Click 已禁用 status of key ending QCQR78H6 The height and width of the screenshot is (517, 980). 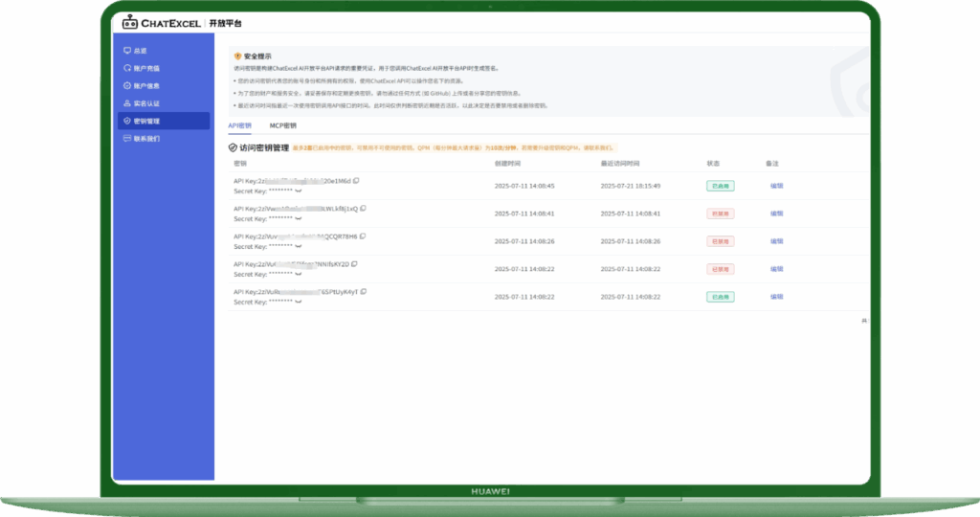(720, 241)
